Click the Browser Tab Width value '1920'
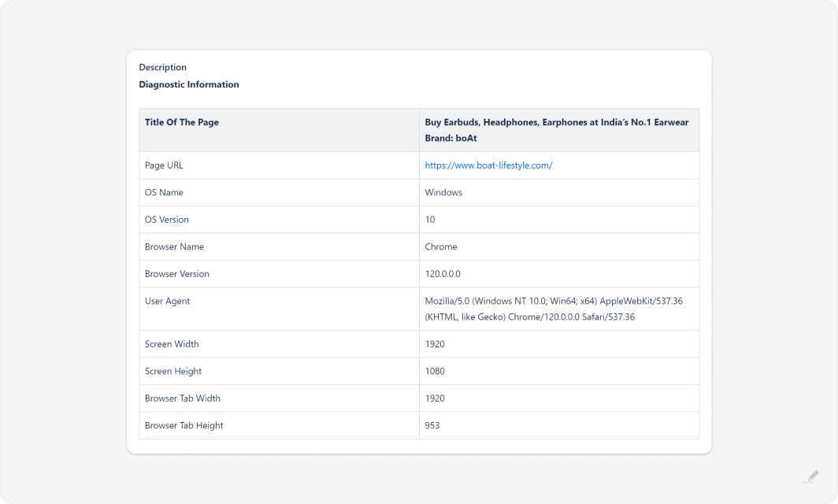838x504 pixels. [435, 398]
